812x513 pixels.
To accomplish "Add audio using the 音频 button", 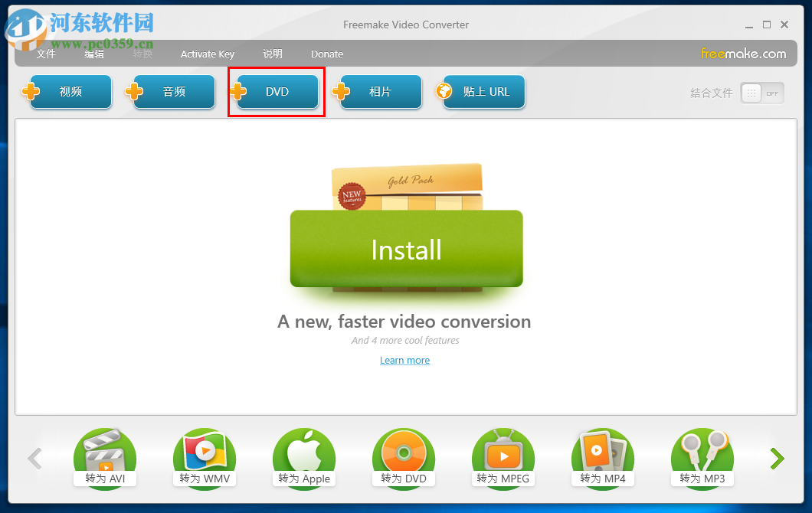I will tap(170, 92).
